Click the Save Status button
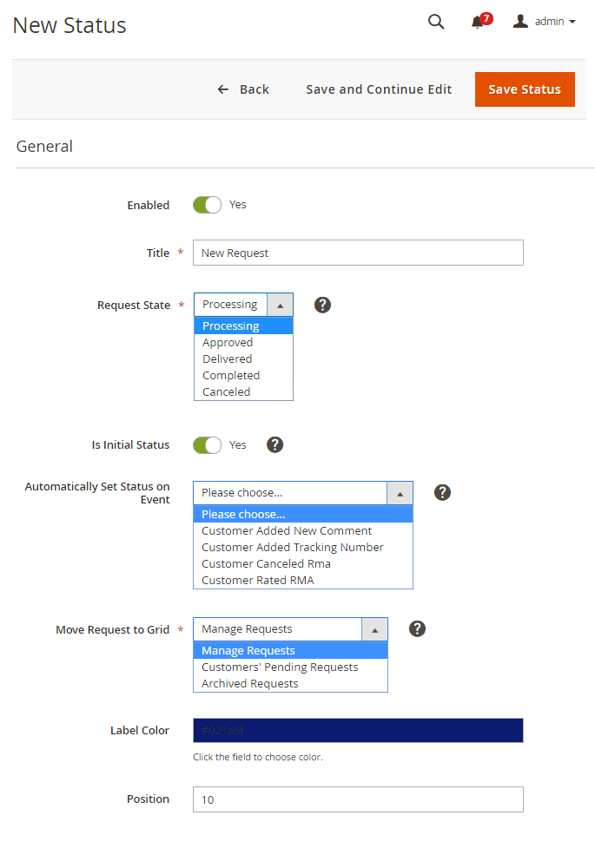 pos(525,89)
